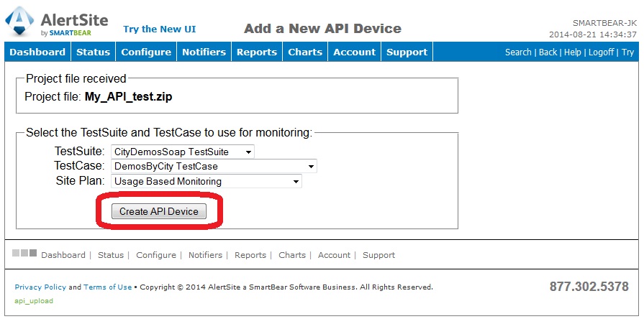
Task: Click the 877.302.5378 phone number
Action: 589,287
